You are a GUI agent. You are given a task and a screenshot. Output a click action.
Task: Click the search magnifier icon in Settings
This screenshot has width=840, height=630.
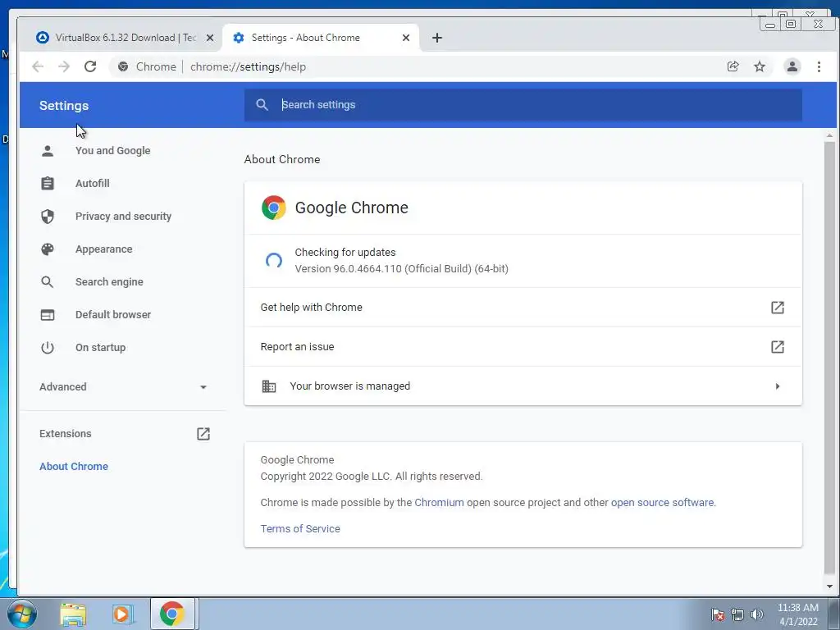(x=262, y=104)
